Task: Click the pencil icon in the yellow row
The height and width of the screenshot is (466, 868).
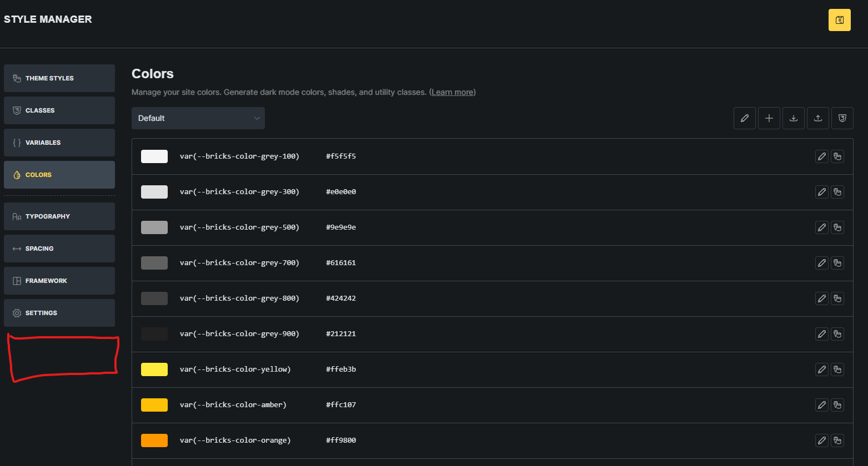Action: (x=821, y=369)
